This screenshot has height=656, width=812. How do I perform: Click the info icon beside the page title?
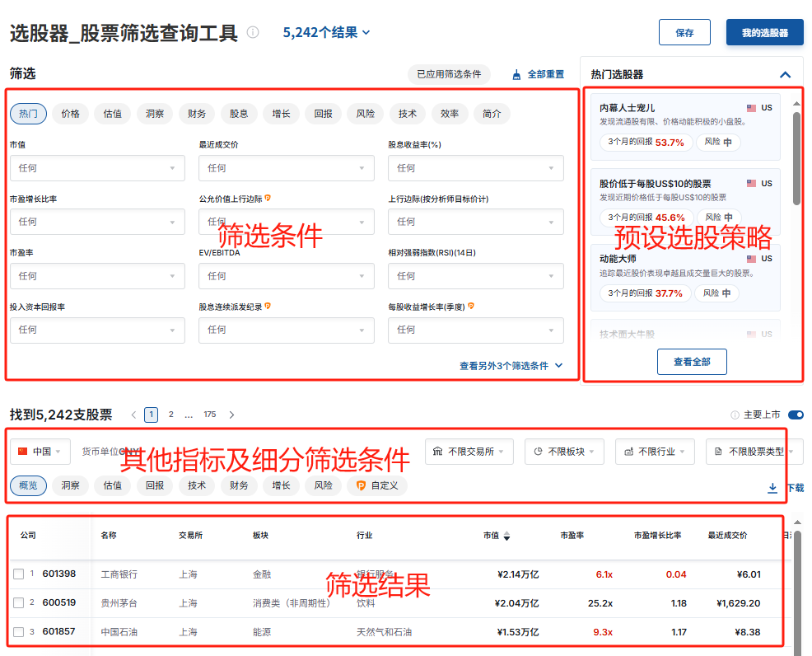(253, 33)
